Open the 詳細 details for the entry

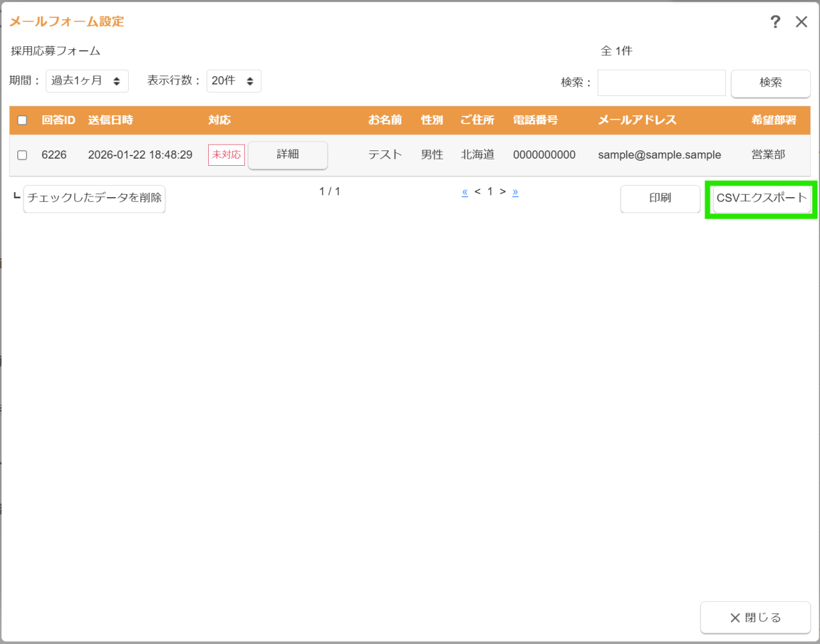(x=287, y=155)
